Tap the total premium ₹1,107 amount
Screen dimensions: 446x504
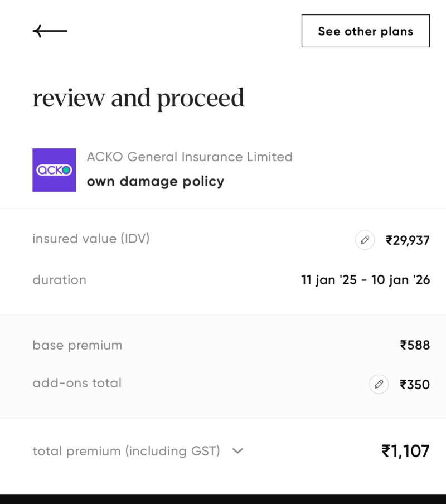click(405, 451)
